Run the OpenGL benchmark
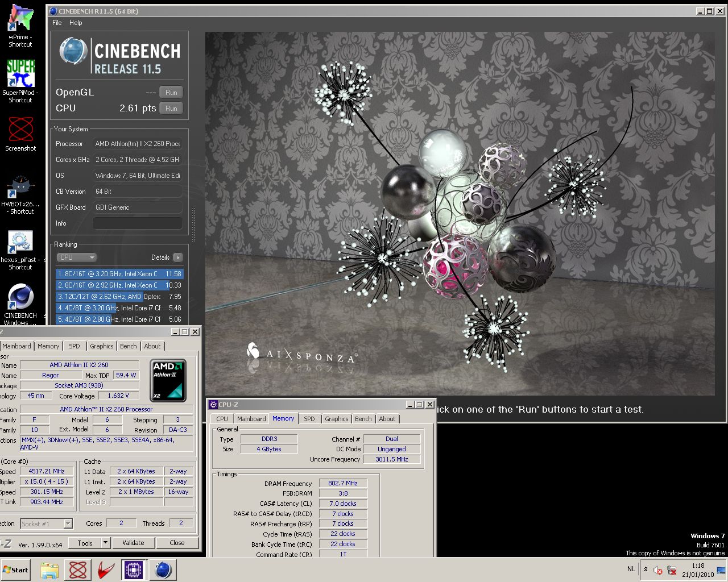 click(x=171, y=93)
